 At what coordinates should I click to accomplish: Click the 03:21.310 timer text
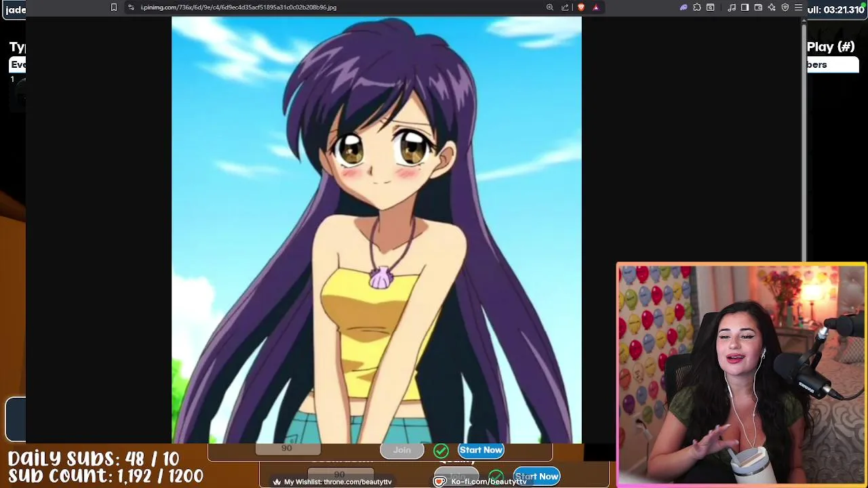844,10
